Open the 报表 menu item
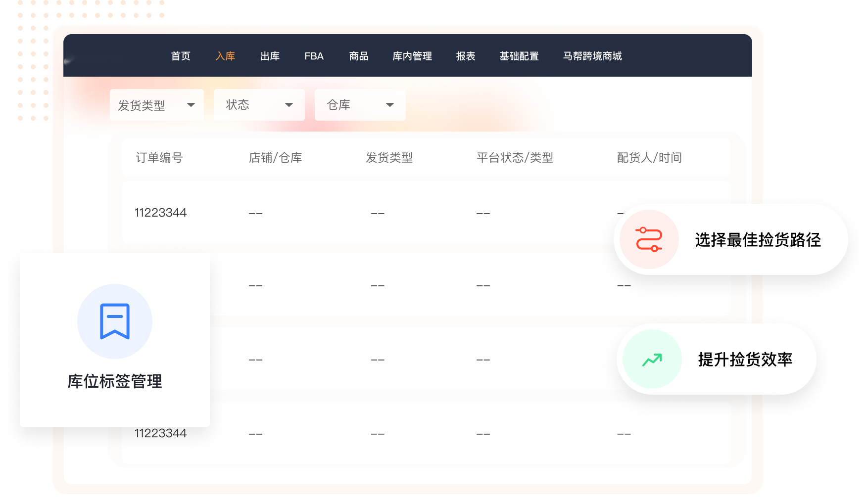The height and width of the screenshot is (497, 868). (x=465, y=56)
